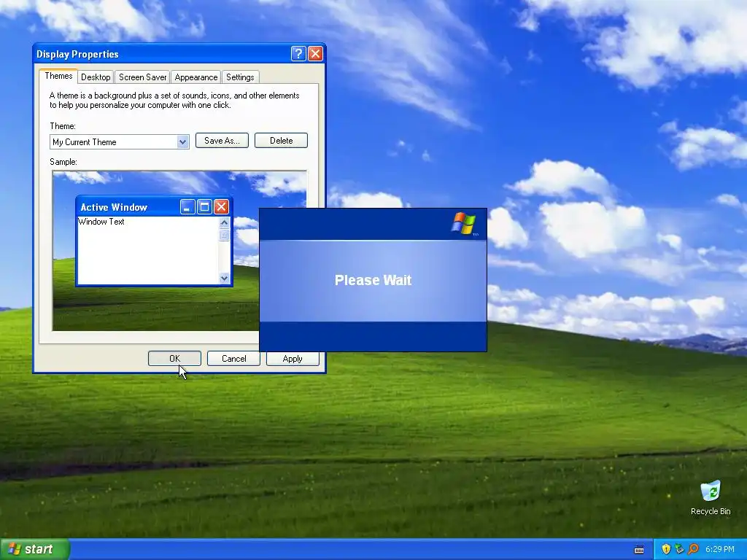
Task: Switch to the Appearance tab
Action: [196, 77]
